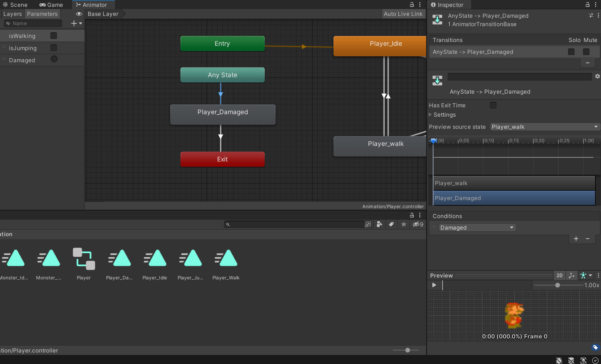Check the Solo box for AnyState transition

click(x=571, y=52)
